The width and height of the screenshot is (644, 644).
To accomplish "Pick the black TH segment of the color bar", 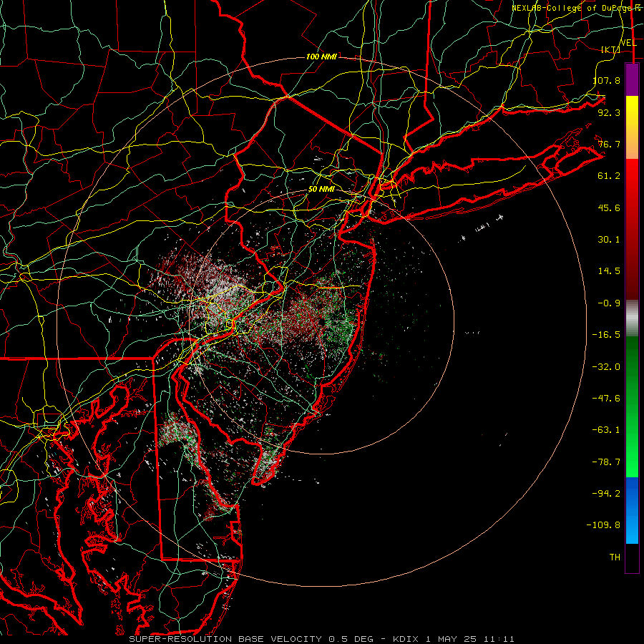I will point(632,557).
